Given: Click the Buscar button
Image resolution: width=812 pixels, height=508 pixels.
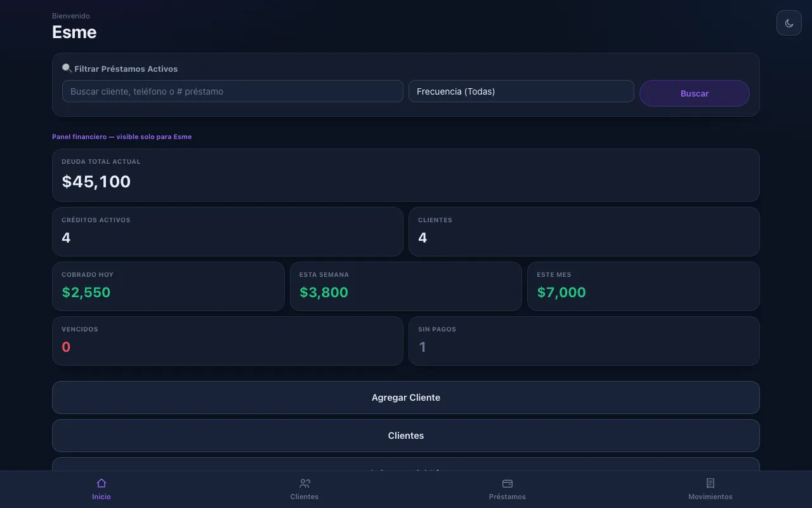Looking at the screenshot, I should click(x=695, y=93).
